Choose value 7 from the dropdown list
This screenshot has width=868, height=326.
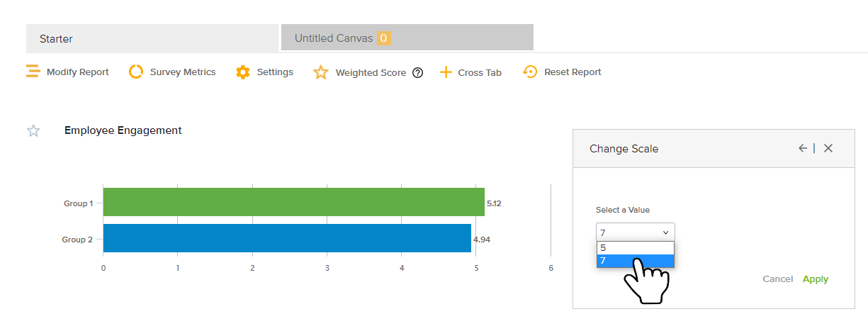click(x=635, y=262)
